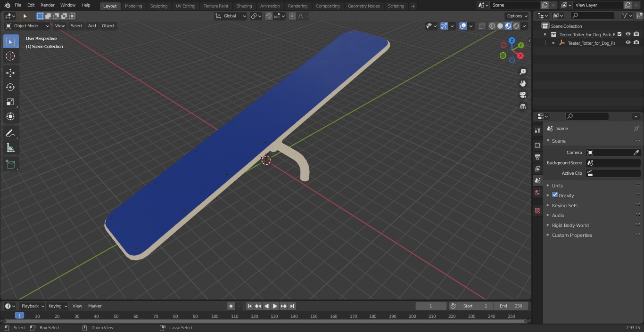
Task: Click the Play animation button
Action: pyautogui.click(x=275, y=306)
